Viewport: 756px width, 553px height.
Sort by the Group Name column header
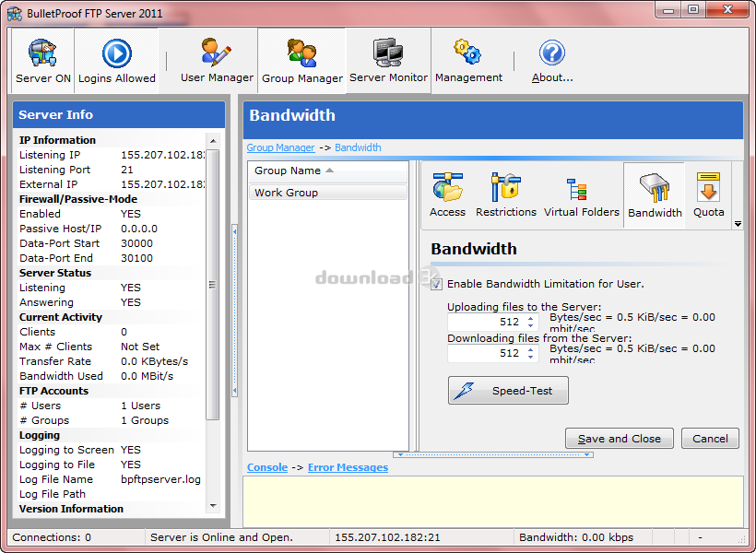pos(328,171)
